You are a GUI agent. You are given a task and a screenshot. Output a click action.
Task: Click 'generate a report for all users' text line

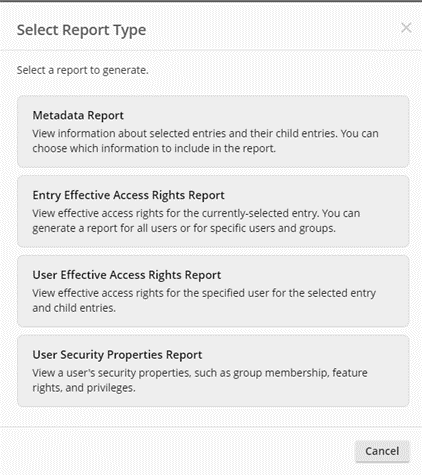(x=184, y=228)
